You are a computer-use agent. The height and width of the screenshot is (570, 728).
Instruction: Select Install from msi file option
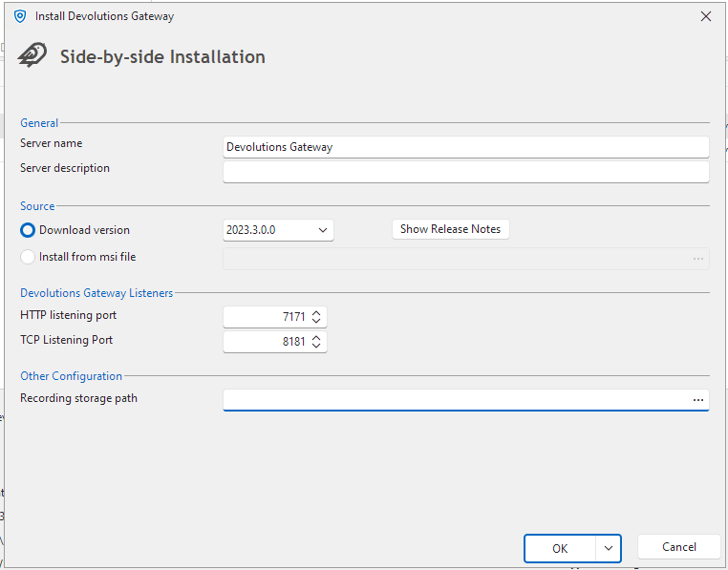pyautogui.click(x=28, y=257)
